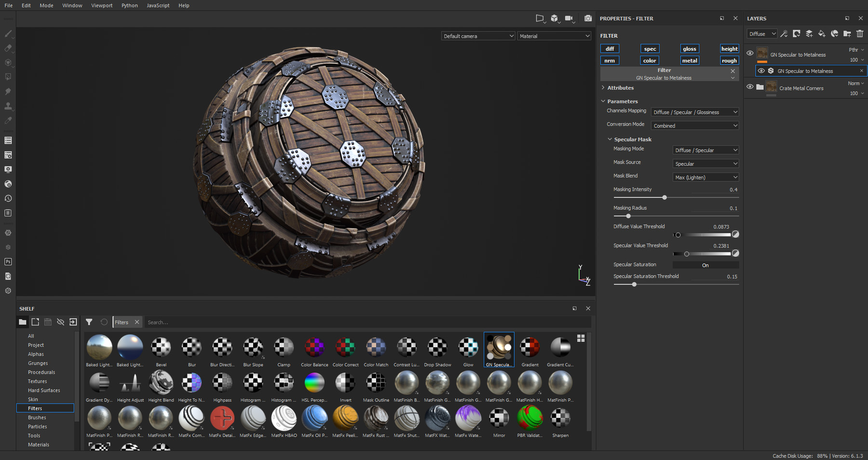Select the Polygon Fill tool
868x460 pixels.
click(8, 77)
